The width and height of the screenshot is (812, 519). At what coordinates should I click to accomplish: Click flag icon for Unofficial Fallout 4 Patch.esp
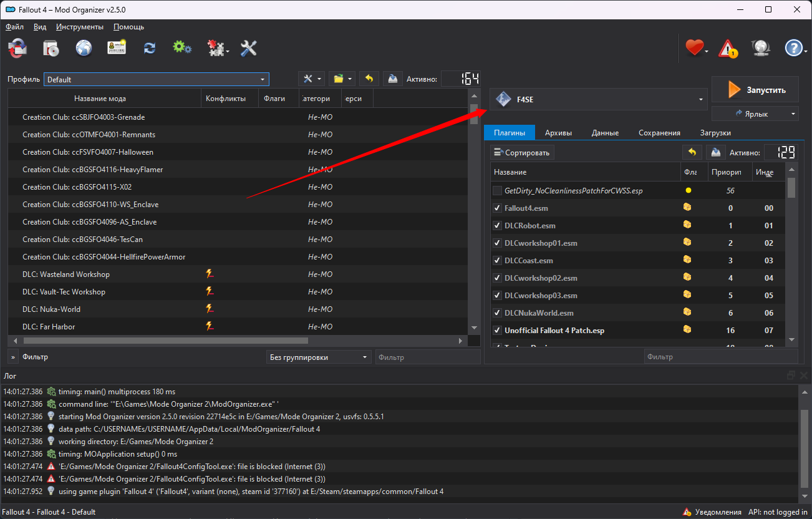687,329
